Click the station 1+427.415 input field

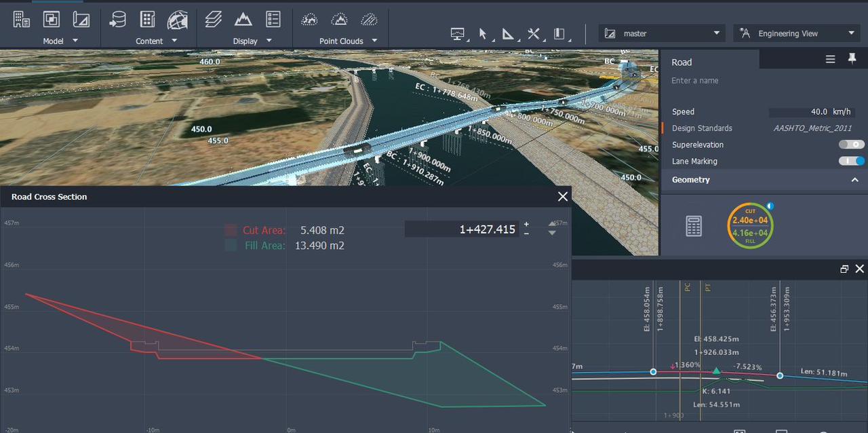click(461, 229)
